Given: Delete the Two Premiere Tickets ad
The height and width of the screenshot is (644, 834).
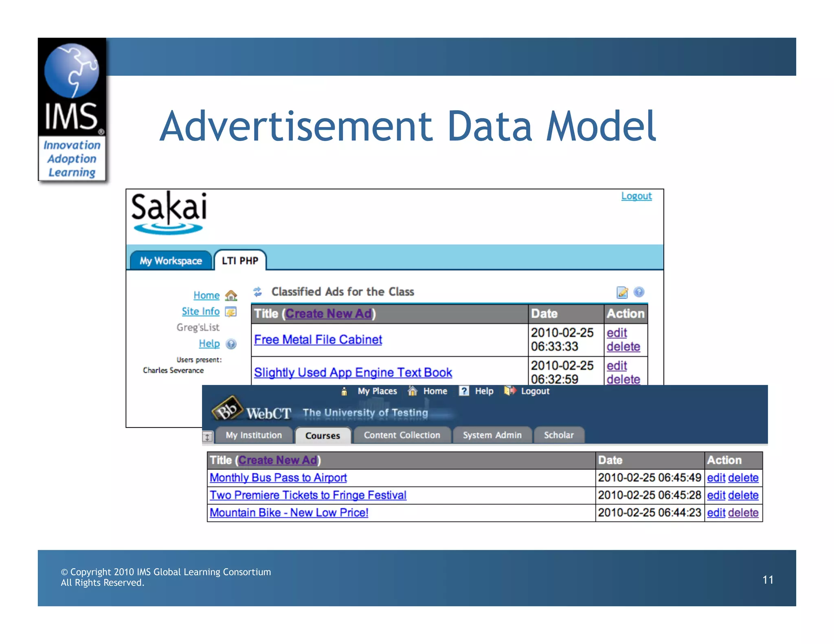Looking at the screenshot, I should pos(743,495).
